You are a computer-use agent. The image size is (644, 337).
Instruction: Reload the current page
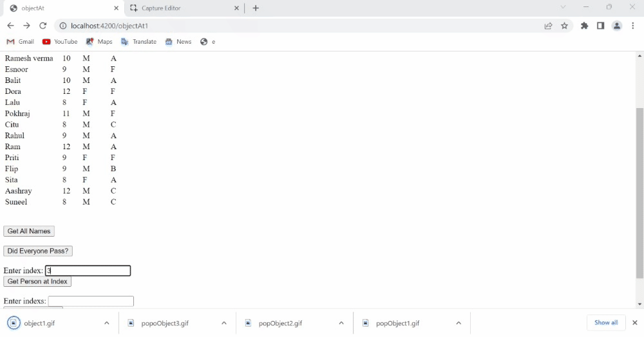[x=43, y=26]
